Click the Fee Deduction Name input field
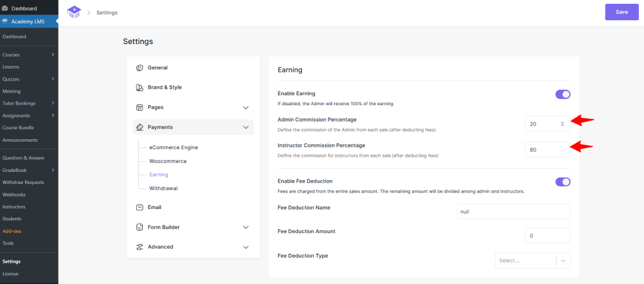 pyautogui.click(x=513, y=212)
